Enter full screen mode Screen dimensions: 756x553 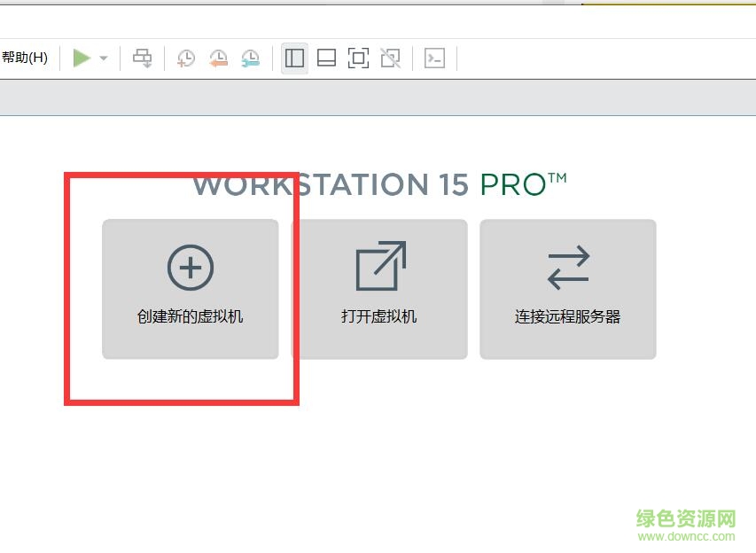tap(357, 58)
